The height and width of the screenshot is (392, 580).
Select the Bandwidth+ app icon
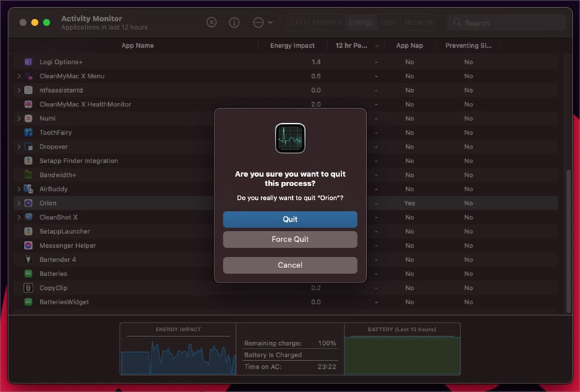(28, 175)
